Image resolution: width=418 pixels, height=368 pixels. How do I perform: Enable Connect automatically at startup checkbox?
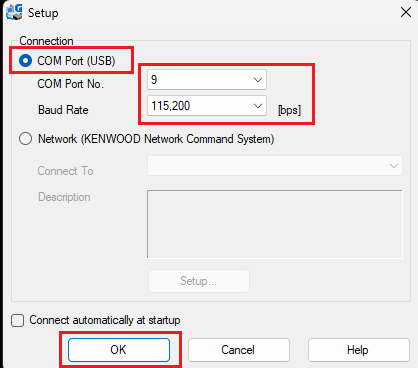(x=17, y=320)
